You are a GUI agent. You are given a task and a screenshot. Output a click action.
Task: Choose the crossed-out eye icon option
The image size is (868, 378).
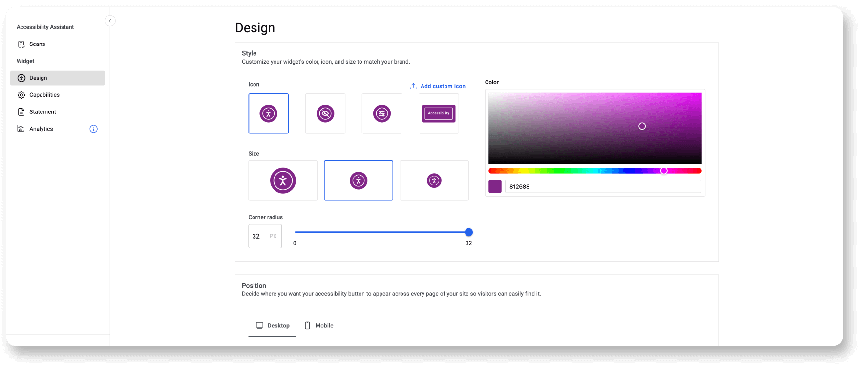325,113
